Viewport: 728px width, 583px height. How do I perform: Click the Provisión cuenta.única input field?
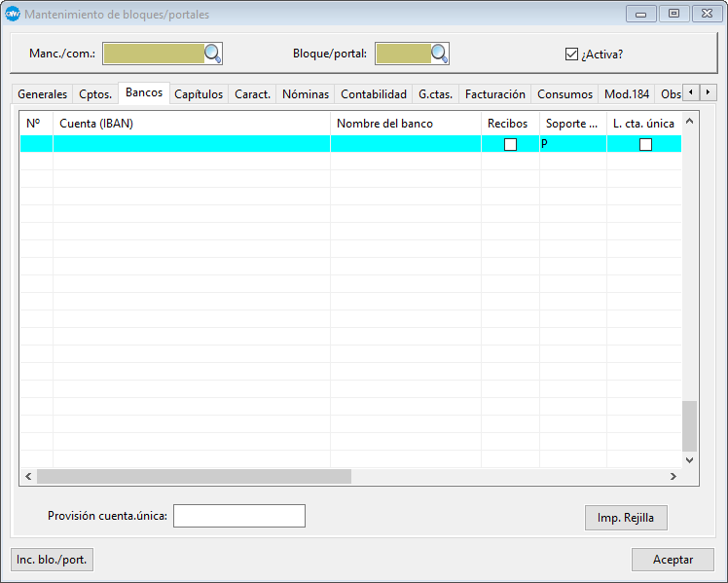tap(239, 516)
